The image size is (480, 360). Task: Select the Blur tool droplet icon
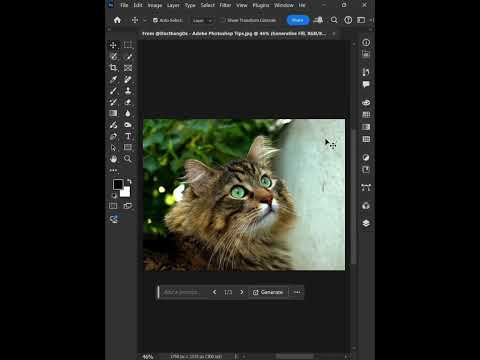tap(128, 113)
